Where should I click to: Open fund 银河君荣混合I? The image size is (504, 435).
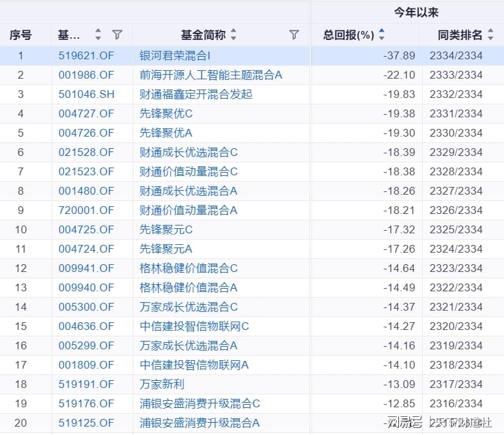(175, 55)
